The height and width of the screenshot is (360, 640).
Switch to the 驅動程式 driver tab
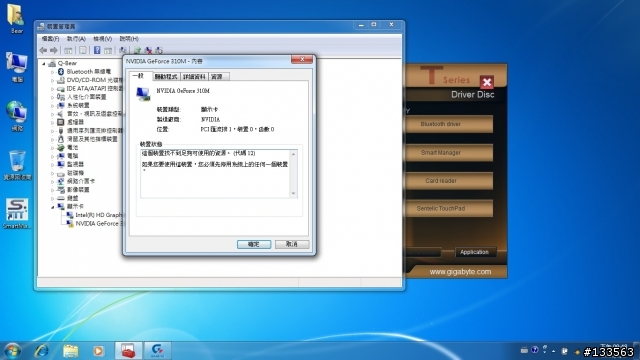pyautogui.click(x=166, y=77)
